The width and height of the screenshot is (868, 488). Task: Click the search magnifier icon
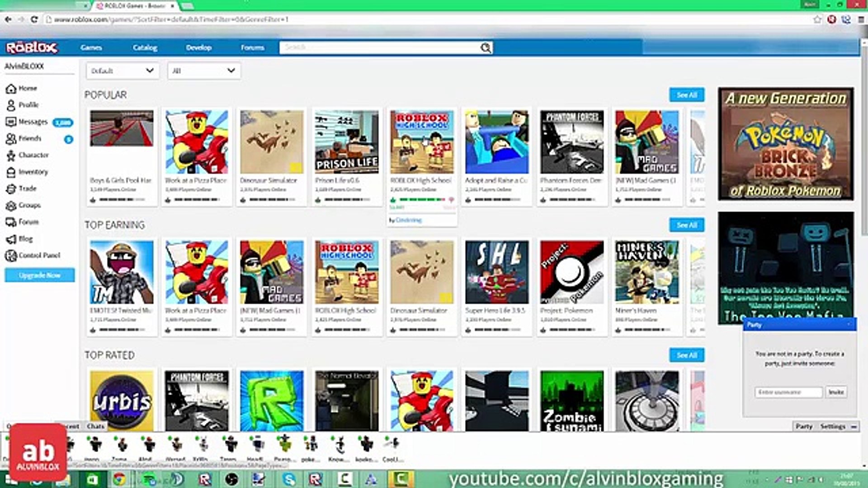[485, 48]
